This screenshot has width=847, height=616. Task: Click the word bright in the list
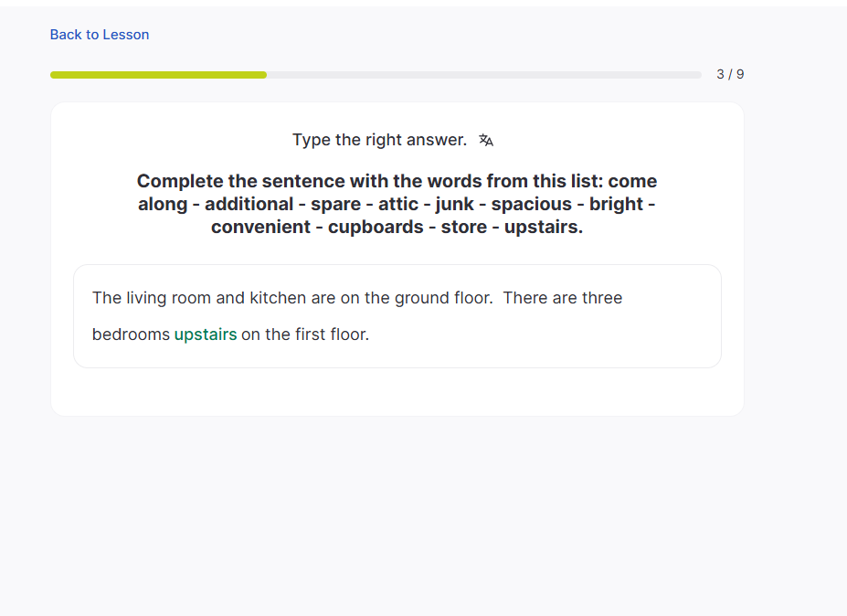point(616,204)
